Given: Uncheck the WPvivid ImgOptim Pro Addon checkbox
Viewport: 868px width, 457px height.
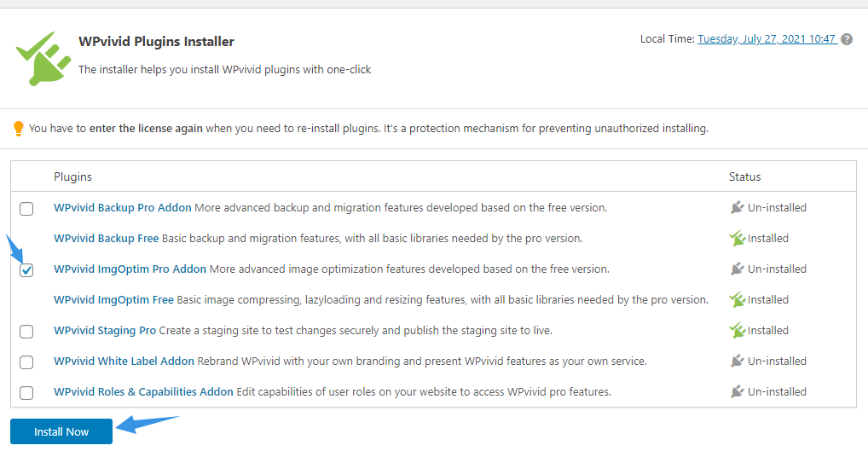Looking at the screenshot, I should [x=26, y=270].
